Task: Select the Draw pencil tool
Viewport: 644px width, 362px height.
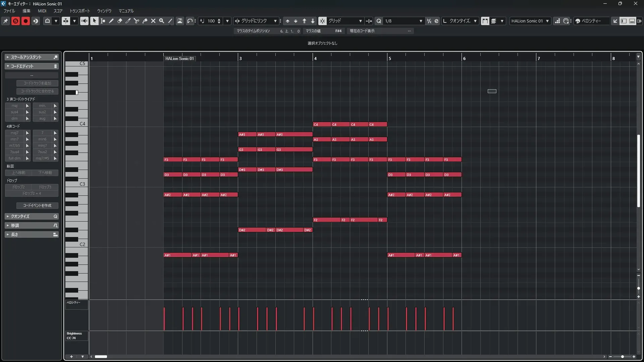Action: click(111, 21)
